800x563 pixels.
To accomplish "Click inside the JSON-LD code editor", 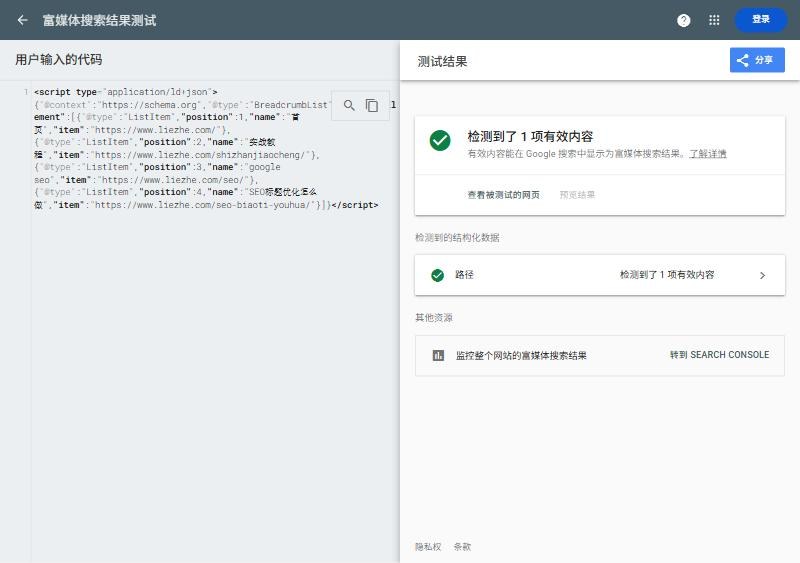I will pos(214,322).
